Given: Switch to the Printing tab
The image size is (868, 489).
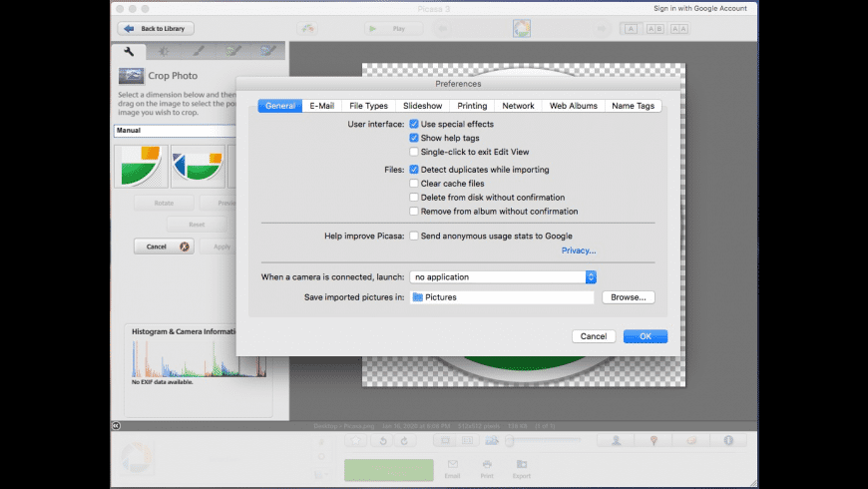Looking at the screenshot, I should 472,106.
